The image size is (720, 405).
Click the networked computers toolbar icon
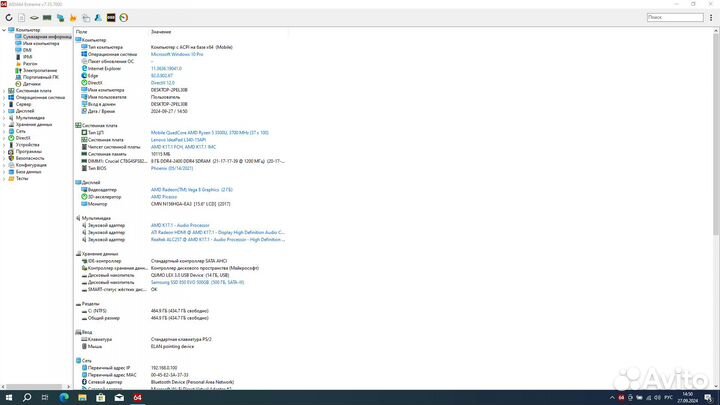tap(60, 17)
